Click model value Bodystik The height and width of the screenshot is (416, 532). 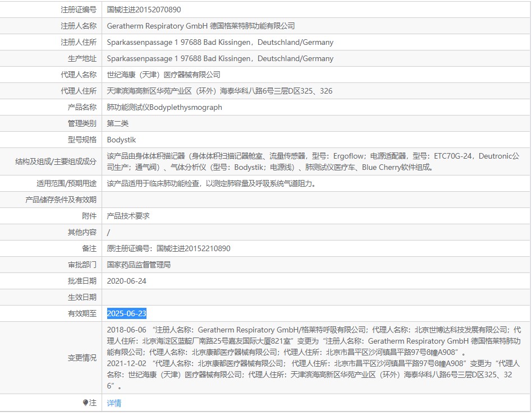(121, 140)
